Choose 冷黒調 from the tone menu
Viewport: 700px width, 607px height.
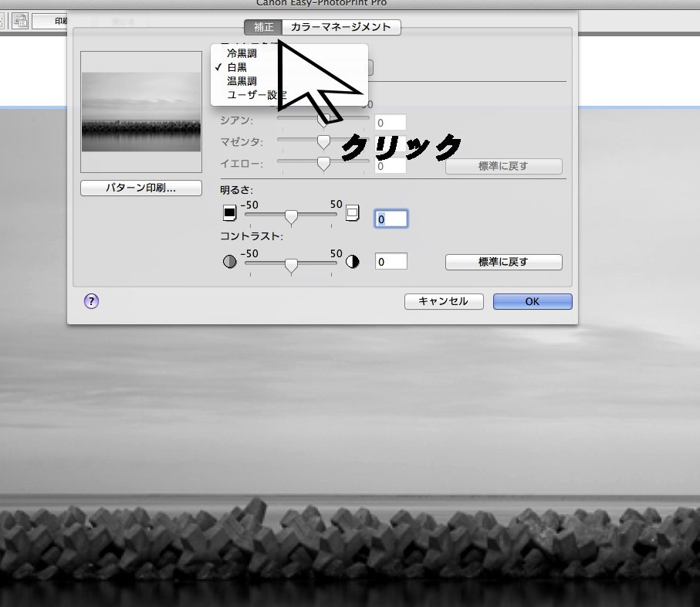[242, 54]
